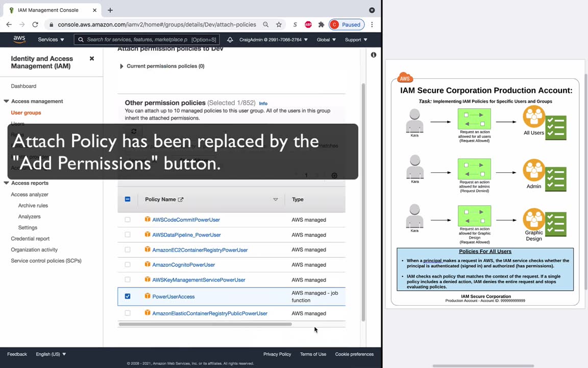Click the browser forward arrow

pos(22,25)
